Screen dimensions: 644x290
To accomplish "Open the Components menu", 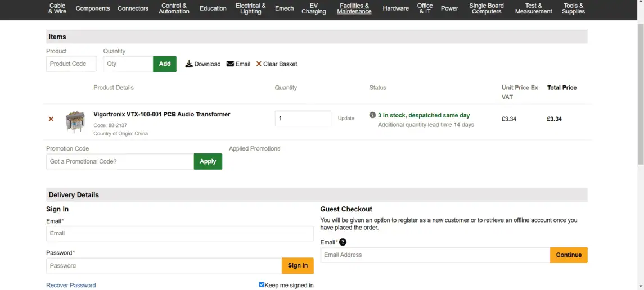I will click(93, 8).
